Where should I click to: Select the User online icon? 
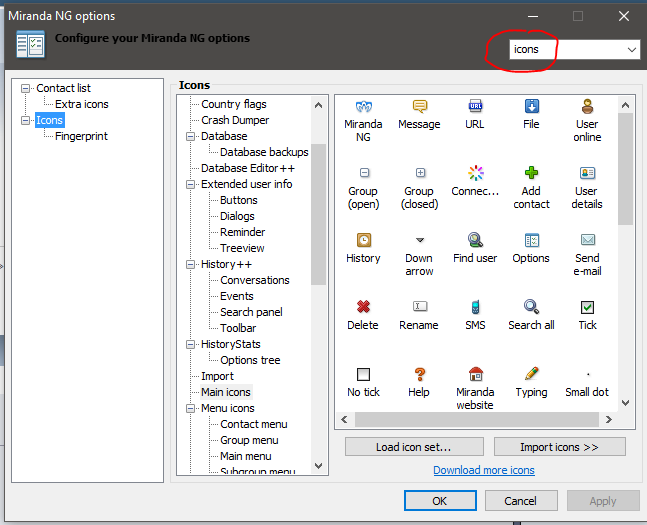(x=588, y=106)
